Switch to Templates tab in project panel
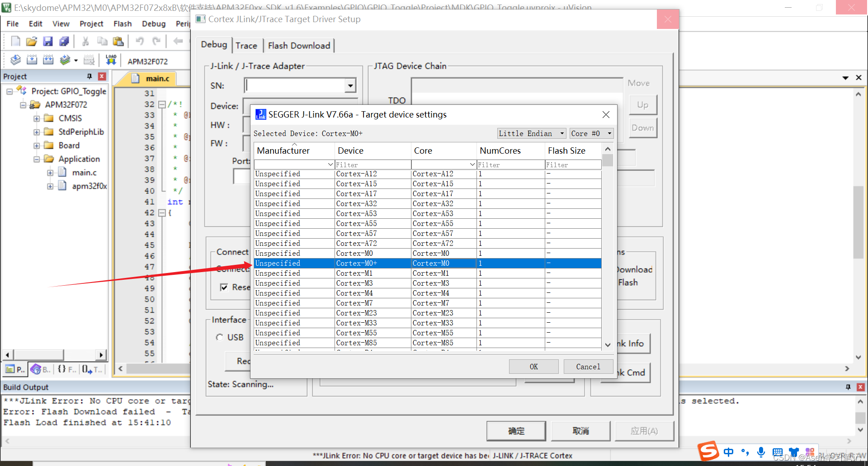 (93, 369)
